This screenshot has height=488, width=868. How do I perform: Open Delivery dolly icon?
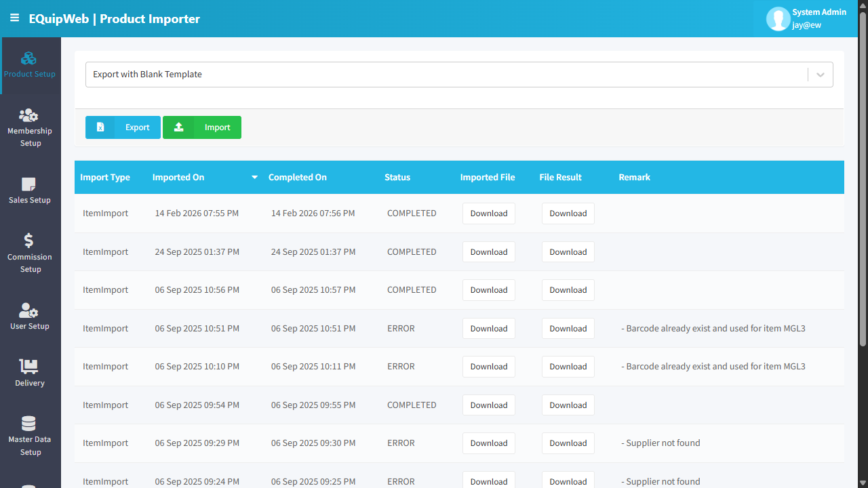[x=28, y=367]
